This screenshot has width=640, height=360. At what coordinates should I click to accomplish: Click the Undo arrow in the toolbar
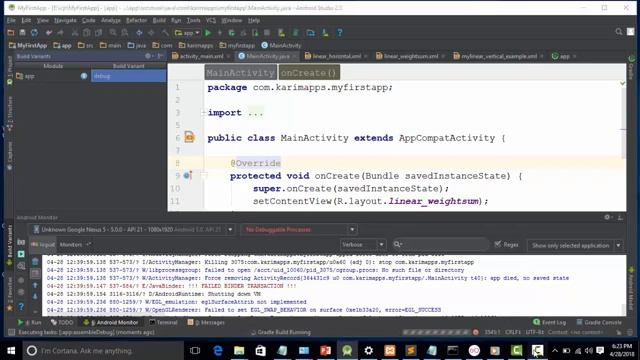coord(49,33)
